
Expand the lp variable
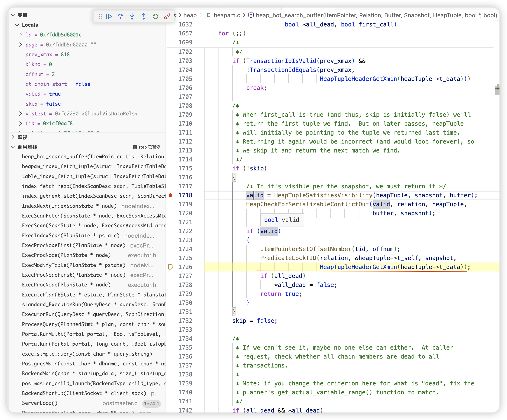tap(20, 35)
